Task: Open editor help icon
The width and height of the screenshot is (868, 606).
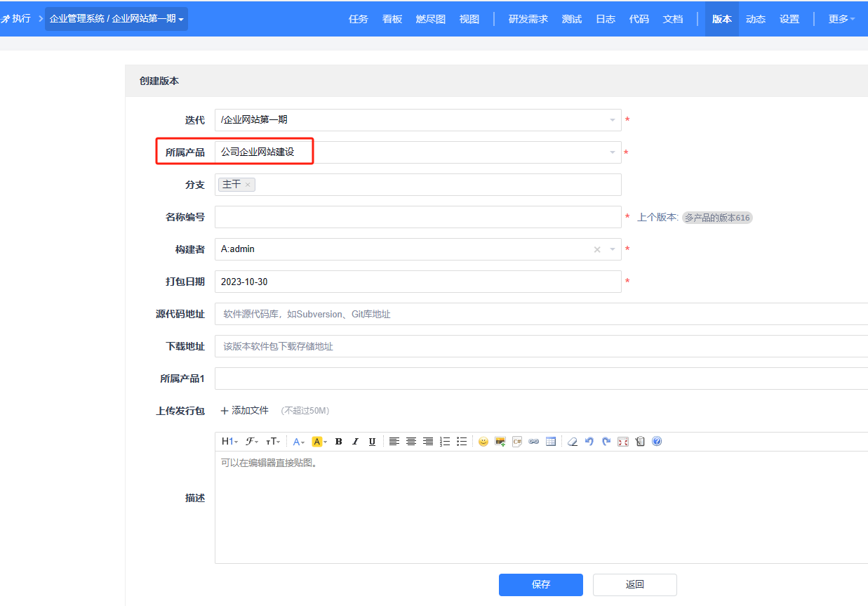Action: tap(657, 442)
